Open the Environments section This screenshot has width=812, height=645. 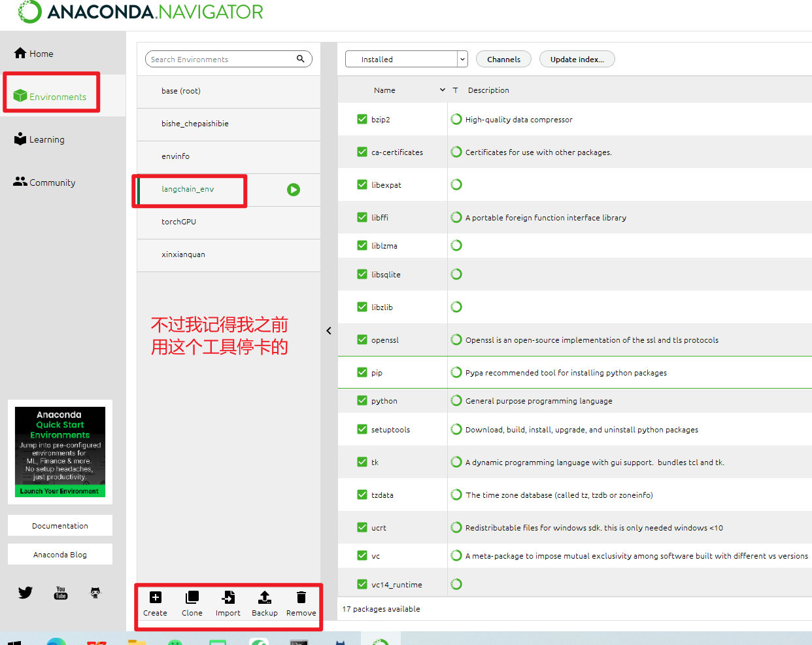click(50, 96)
